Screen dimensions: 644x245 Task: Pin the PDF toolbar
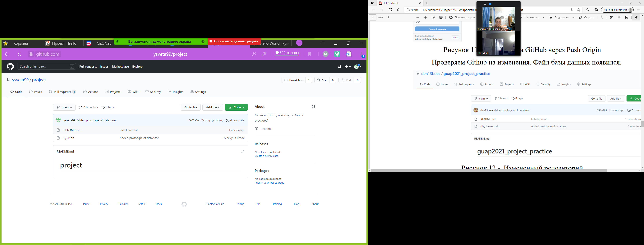pyautogui.click(x=636, y=17)
